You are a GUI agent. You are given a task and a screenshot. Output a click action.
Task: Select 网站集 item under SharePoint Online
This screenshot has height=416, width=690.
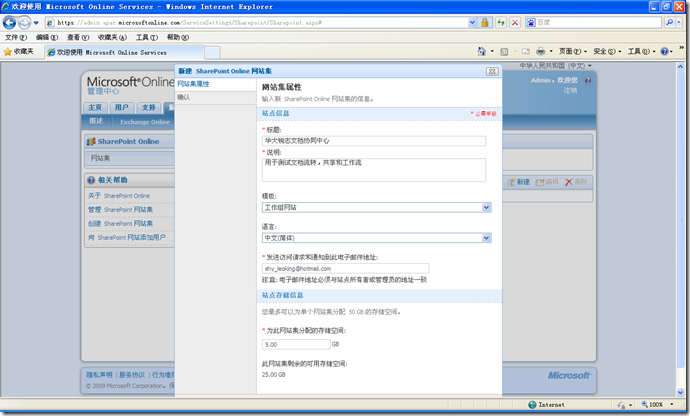pos(100,158)
